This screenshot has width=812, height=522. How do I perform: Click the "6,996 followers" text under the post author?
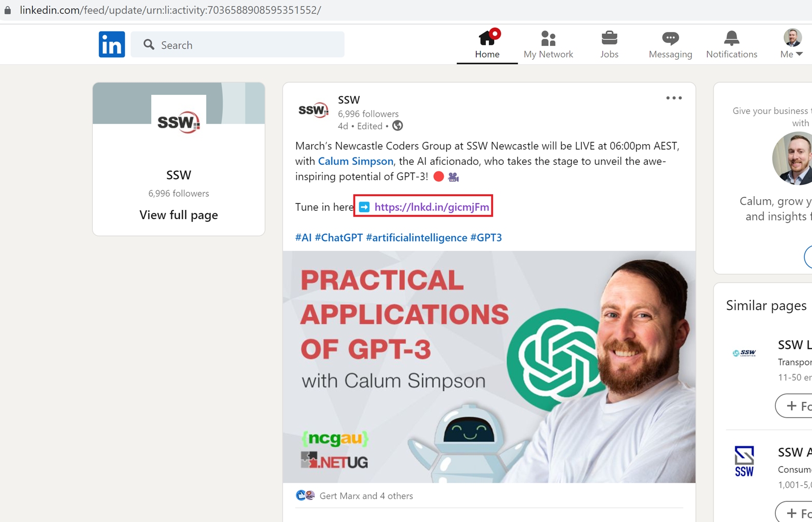point(368,113)
